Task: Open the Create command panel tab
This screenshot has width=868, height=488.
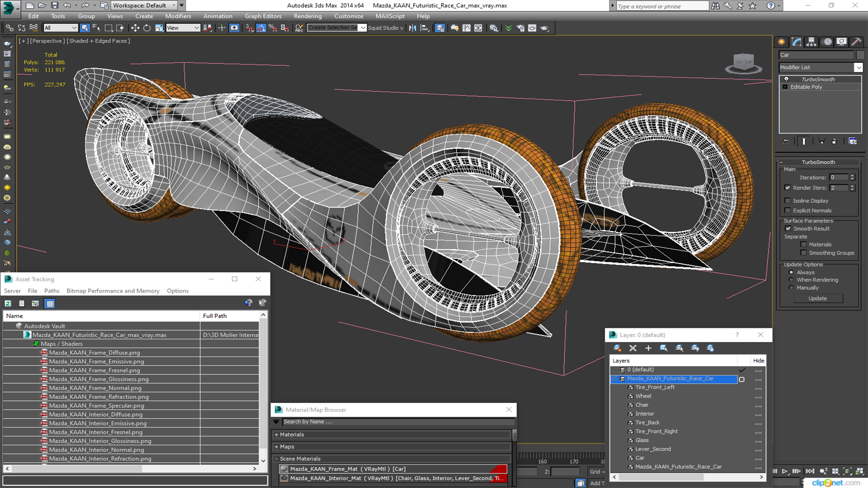Action: pyautogui.click(x=781, y=42)
